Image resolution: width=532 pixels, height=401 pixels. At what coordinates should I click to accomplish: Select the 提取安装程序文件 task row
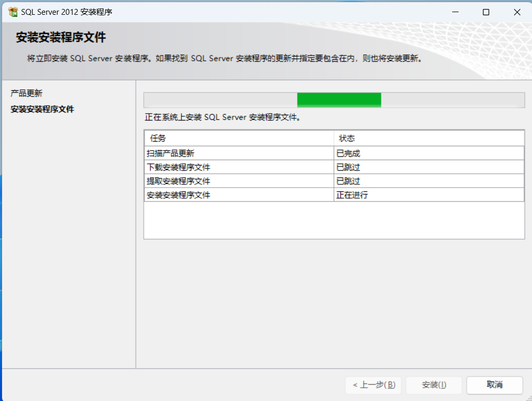click(x=334, y=181)
